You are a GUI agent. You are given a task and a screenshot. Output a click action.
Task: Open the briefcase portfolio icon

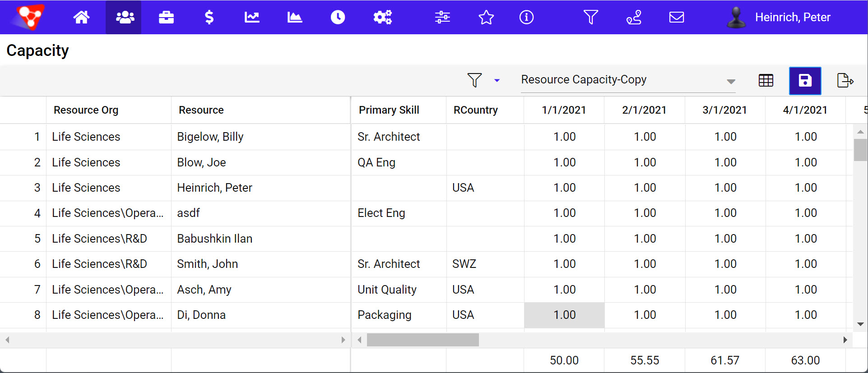point(166,17)
